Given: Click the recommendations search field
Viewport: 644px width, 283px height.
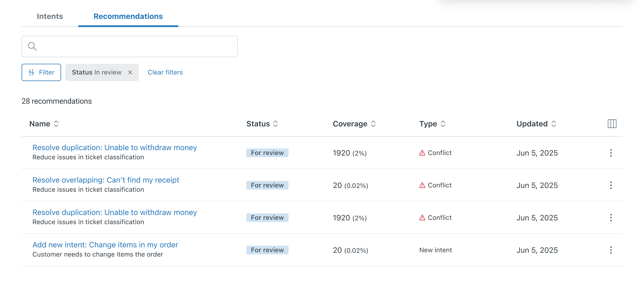Looking at the screenshot, I should pos(135,46).
